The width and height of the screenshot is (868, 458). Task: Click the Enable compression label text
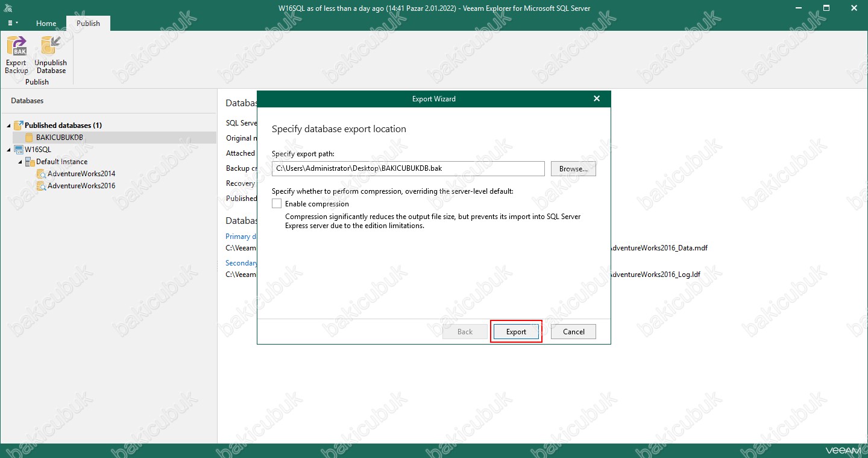tap(317, 204)
